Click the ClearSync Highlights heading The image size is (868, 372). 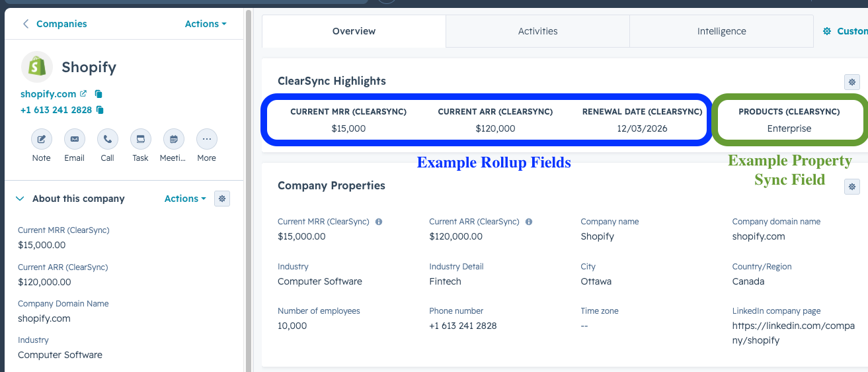tap(332, 81)
